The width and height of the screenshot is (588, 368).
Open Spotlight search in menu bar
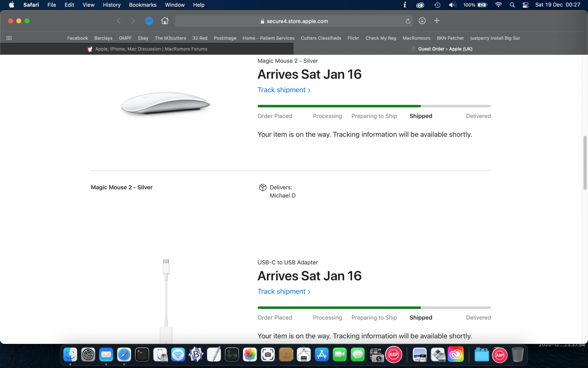click(512, 5)
